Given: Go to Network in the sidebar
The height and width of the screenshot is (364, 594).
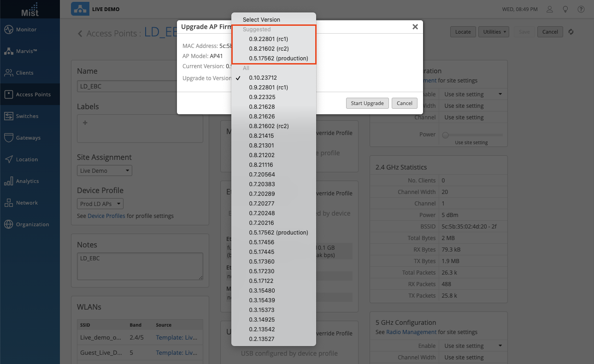Looking at the screenshot, I should tap(30, 203).
